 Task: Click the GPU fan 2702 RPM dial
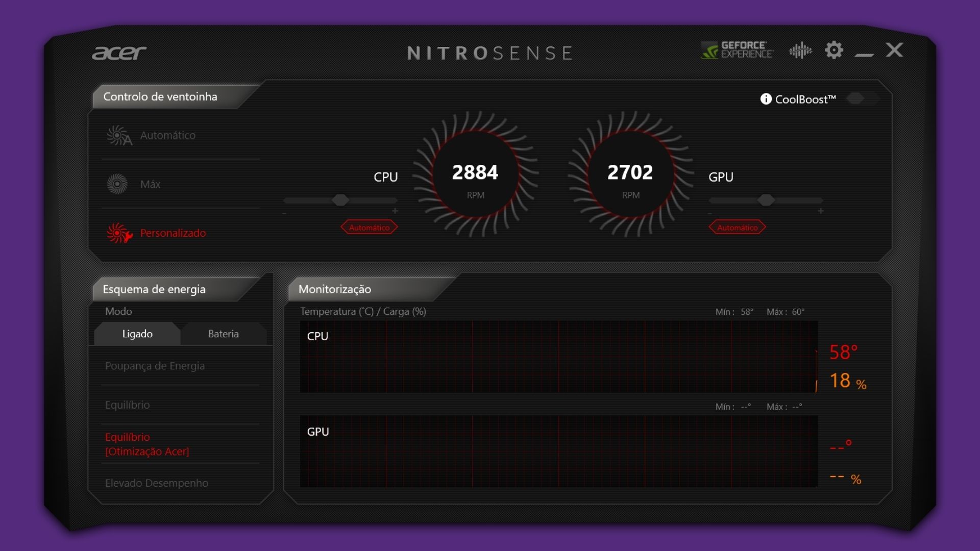630,174
